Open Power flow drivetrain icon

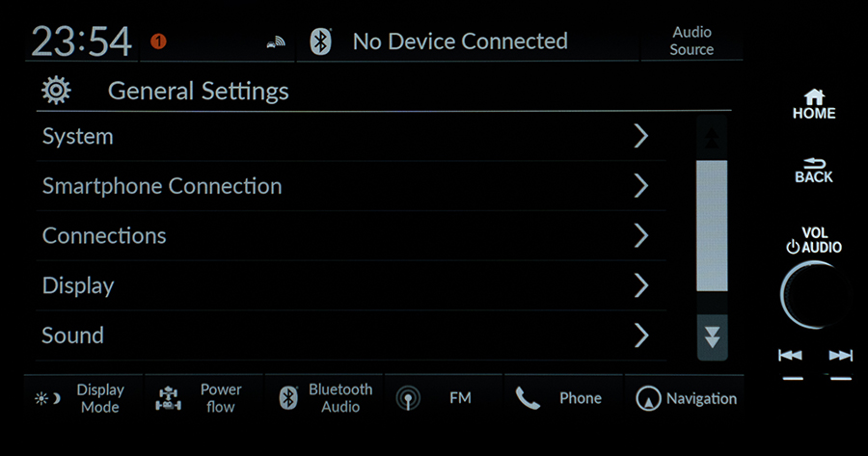[x=168, y=398]
